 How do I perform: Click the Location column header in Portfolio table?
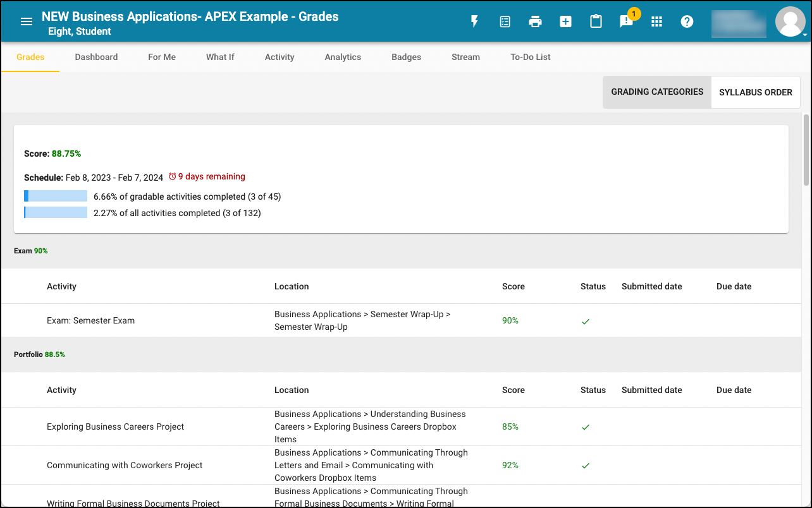coord(292,390)
